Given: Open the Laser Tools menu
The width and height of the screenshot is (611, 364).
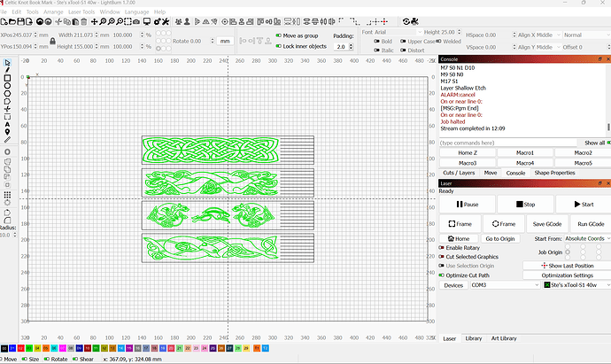Looking at the screenshot, I should (80, 12).
